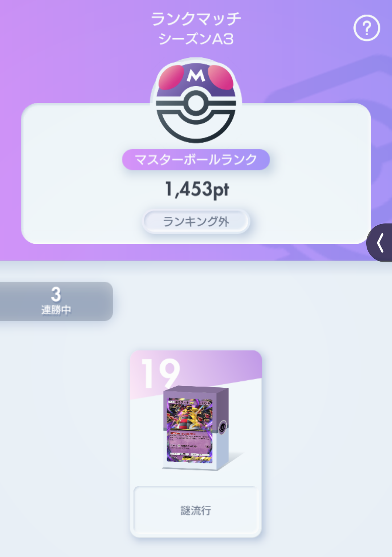This screenshot has height=557, width=392.
Task: Select the 3 連勝中 win streak tab
Action: 56,301
